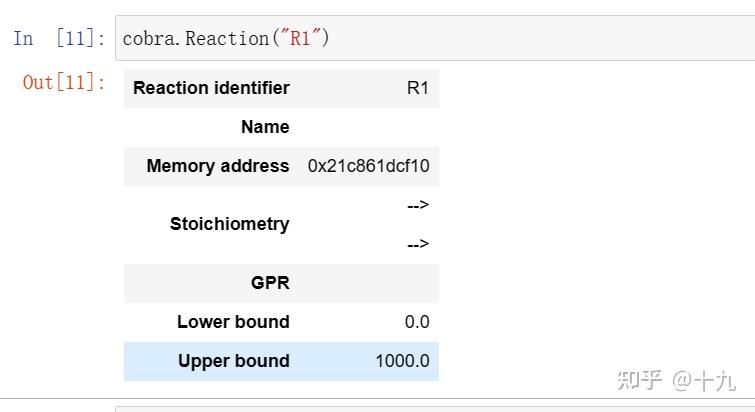Select the highlighted "Upper bound" label
The height and width of the screenshot is (412, 755).
(233, 361)
